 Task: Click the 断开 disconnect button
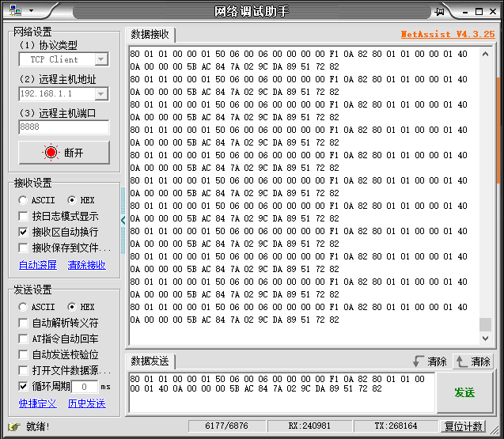[64, 153]
